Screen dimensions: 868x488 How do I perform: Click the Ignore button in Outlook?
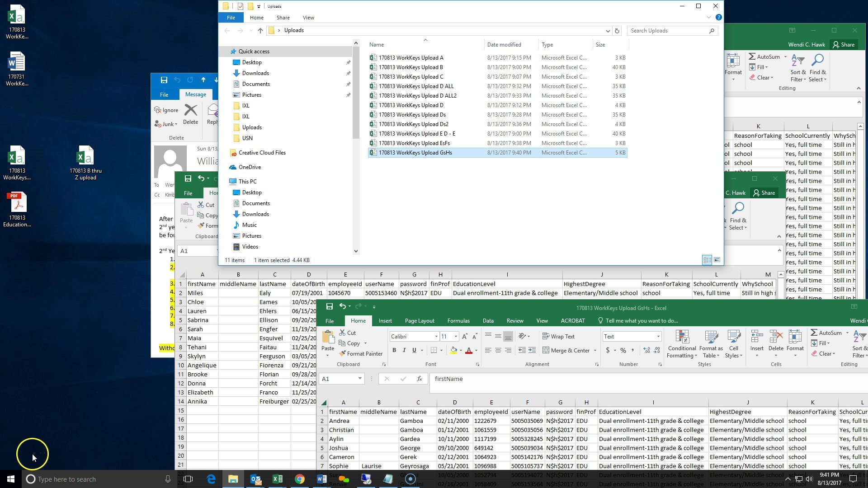coord(166,109)
